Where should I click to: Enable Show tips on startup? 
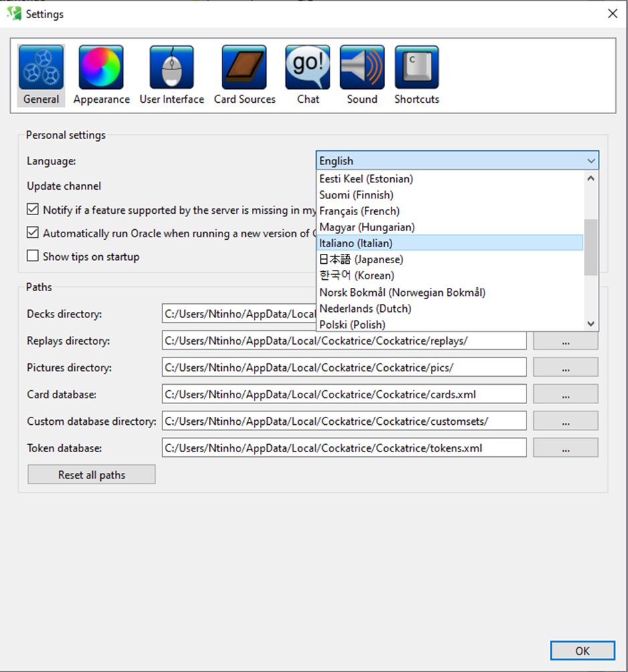[x=33, y=256]
